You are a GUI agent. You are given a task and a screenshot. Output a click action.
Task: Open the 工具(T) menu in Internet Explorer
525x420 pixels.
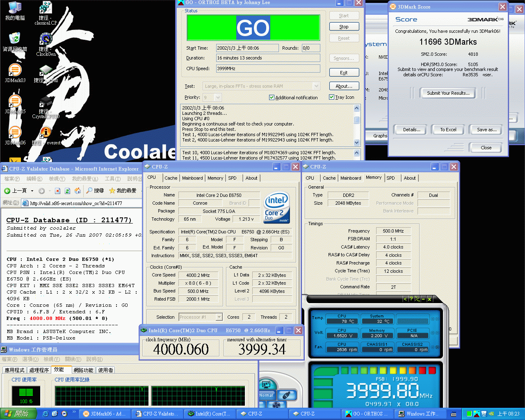112,179
